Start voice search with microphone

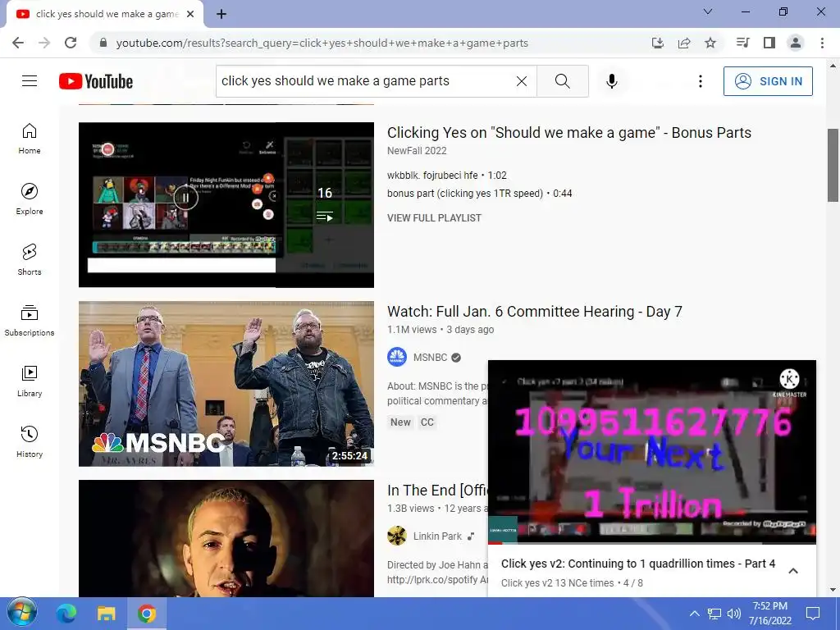coord(612,81)
